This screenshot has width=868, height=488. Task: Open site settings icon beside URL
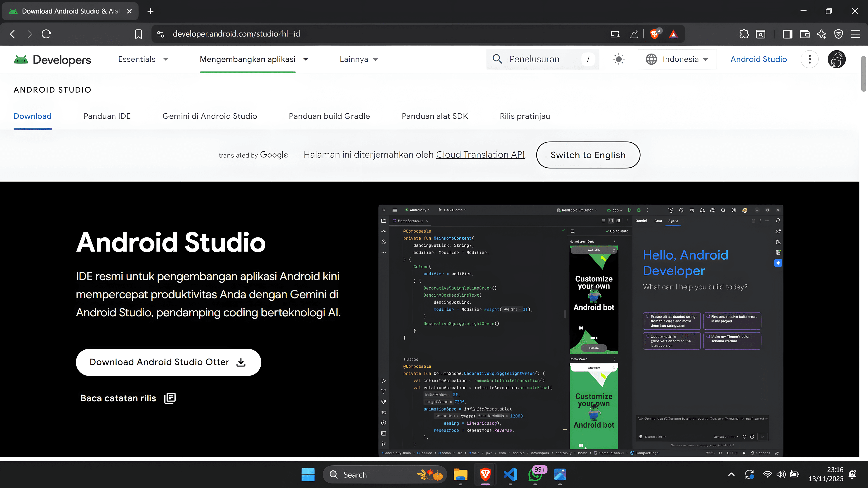pyautogui.click(x=160, y=34)
